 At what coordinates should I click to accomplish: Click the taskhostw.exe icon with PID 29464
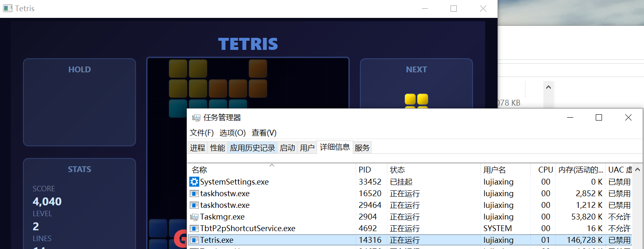point(194,205)
